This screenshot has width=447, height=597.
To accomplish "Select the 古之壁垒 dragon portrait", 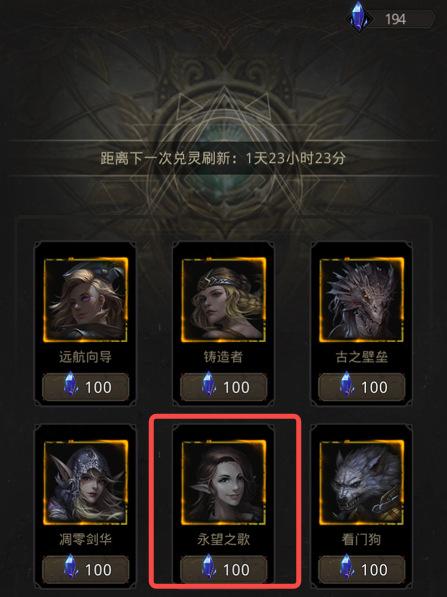I will click(x=361, y=300).
